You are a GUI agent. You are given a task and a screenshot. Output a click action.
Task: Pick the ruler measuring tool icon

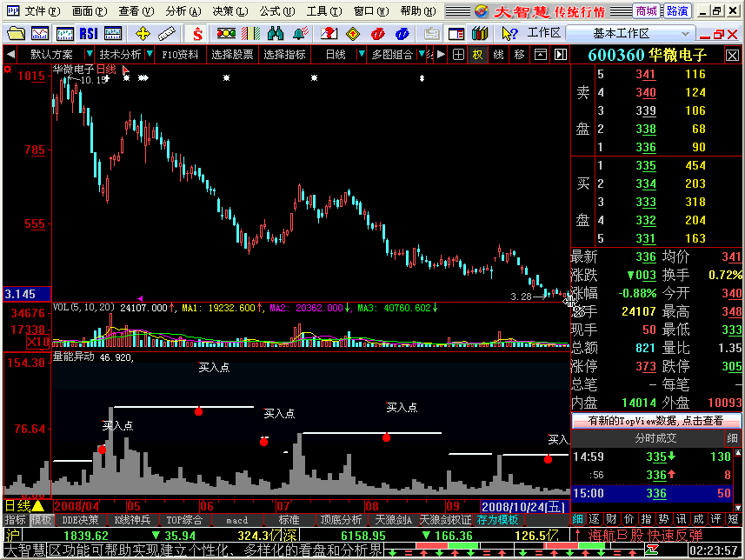(x=166, y=34)
